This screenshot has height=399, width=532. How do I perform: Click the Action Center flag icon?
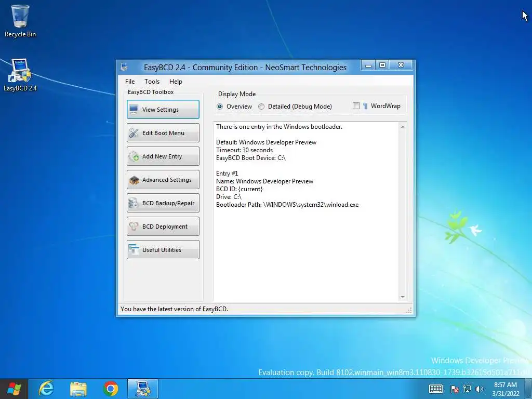455,389
